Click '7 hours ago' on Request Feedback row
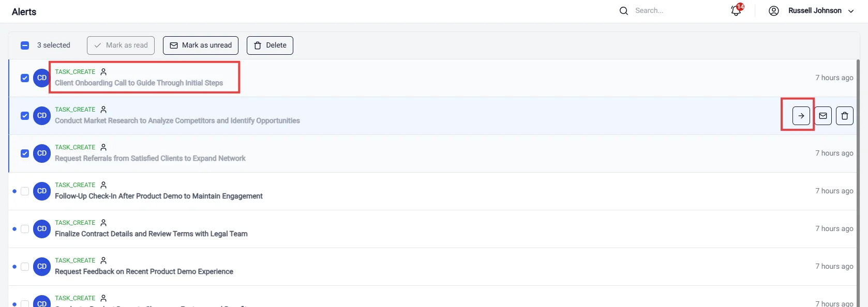Viewport: 868px width, 307px height. 834,267
